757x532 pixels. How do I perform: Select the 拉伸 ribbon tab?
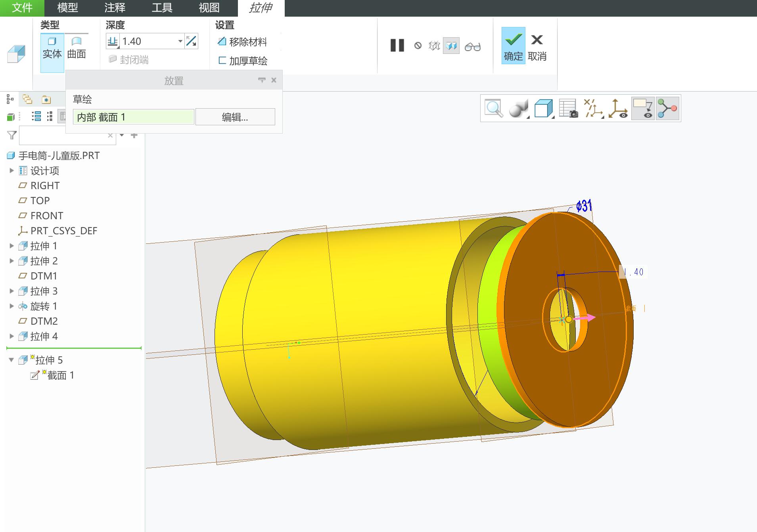pyautogui.click(x=261, y=8)
